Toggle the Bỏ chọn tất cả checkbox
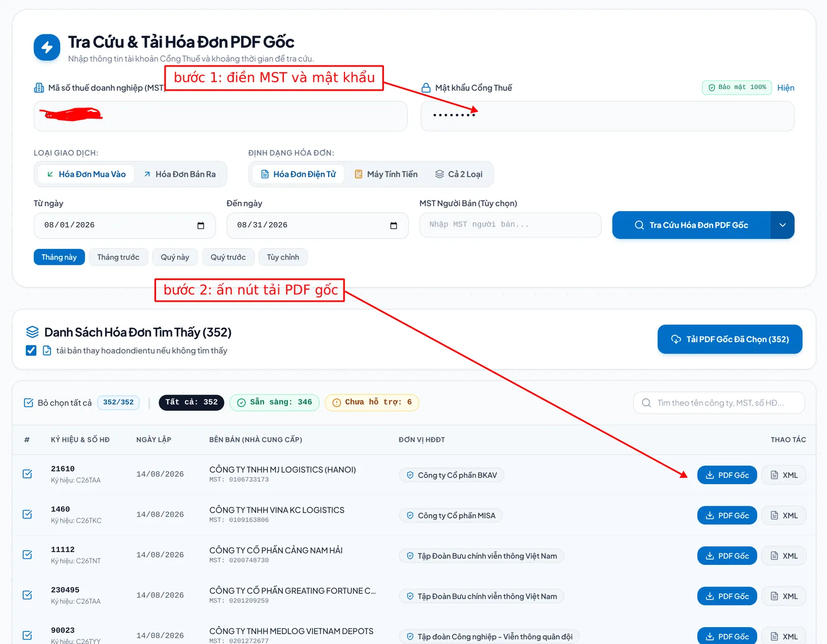 pyautogui.click(x=28, y=403)
